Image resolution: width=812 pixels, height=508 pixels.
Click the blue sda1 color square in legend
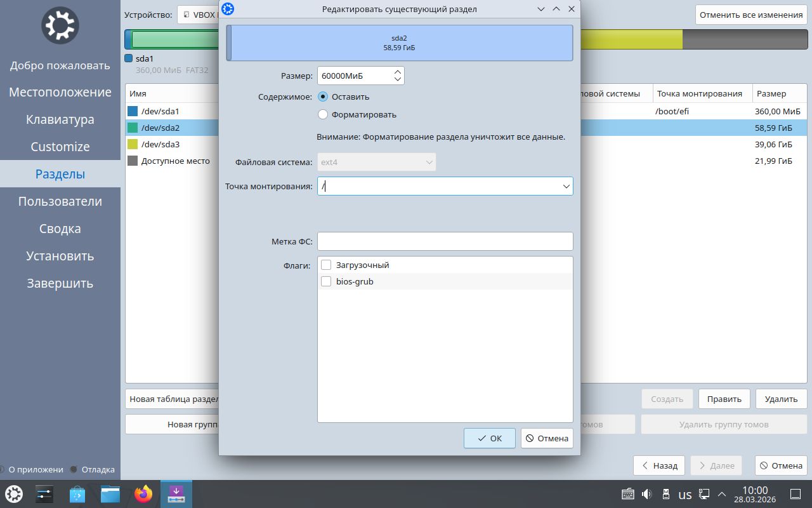[129, 58]
